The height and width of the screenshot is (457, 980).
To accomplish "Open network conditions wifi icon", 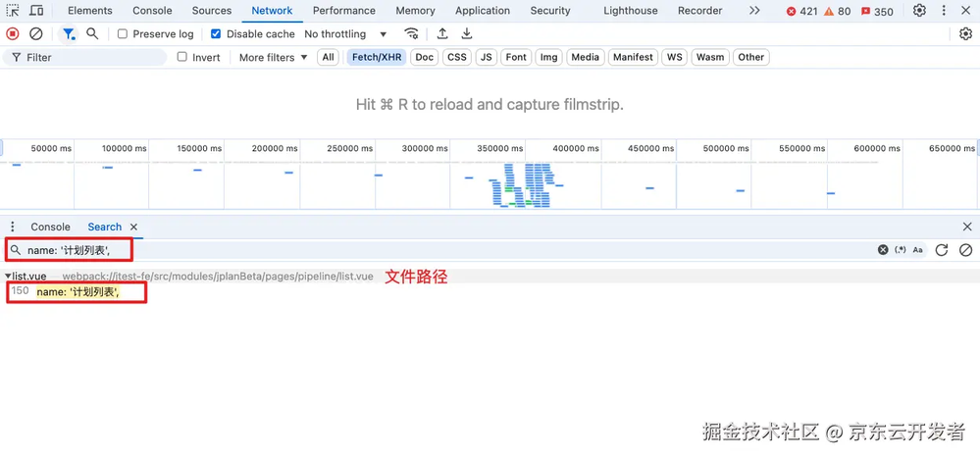I will 411,33.
